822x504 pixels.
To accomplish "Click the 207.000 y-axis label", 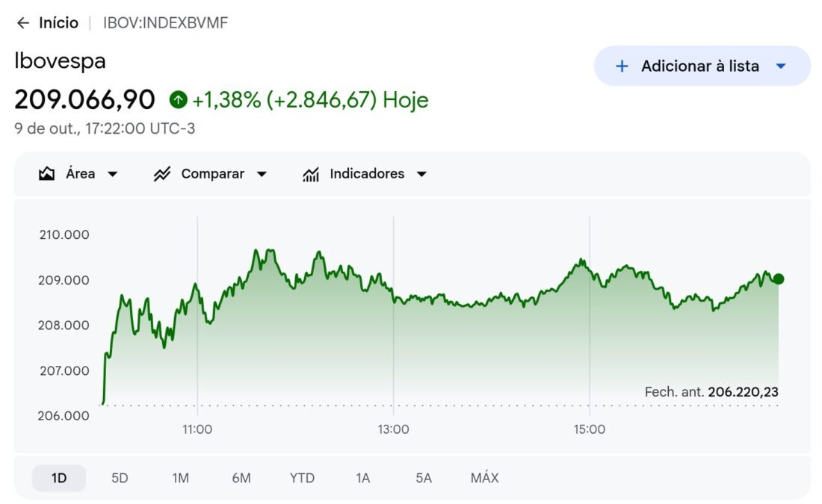I will (64, 370).
